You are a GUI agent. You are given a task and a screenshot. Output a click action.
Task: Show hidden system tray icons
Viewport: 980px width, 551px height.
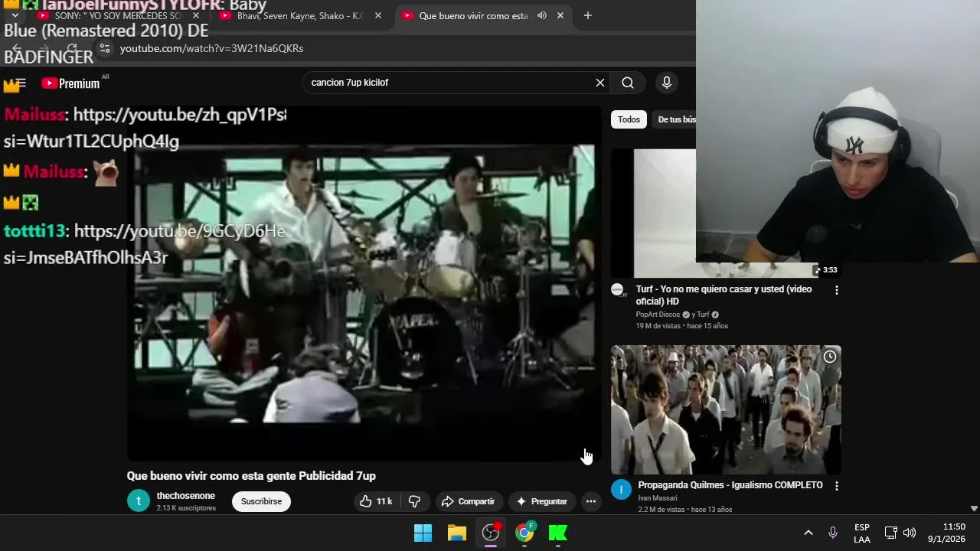pos(808,533)
